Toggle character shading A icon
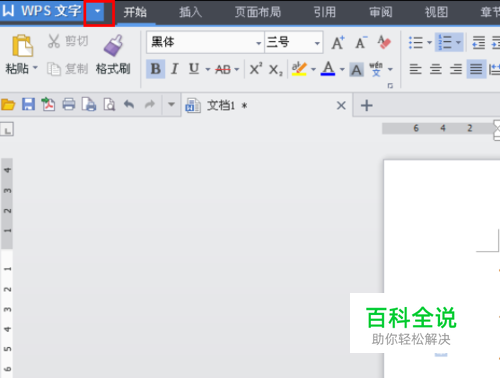This screenshot has height=378, width=500. [x=356, y=70]
